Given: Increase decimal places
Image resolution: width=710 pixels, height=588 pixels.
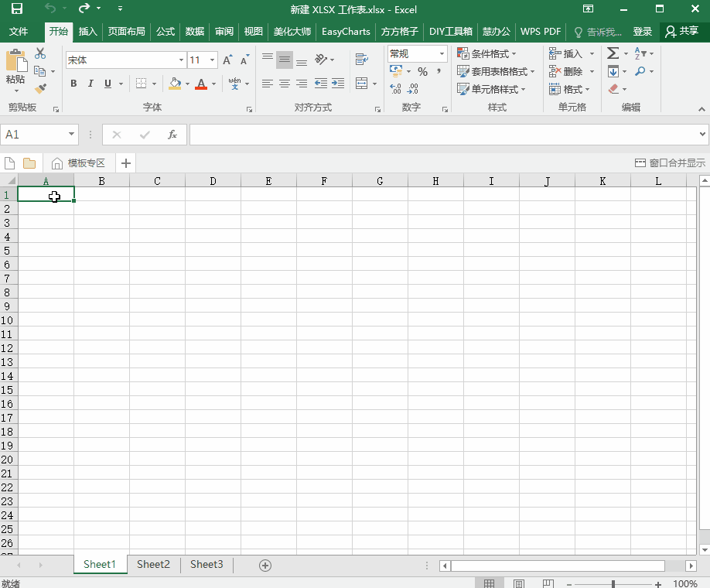Looking at the screenshot, I should click(395, 89).
